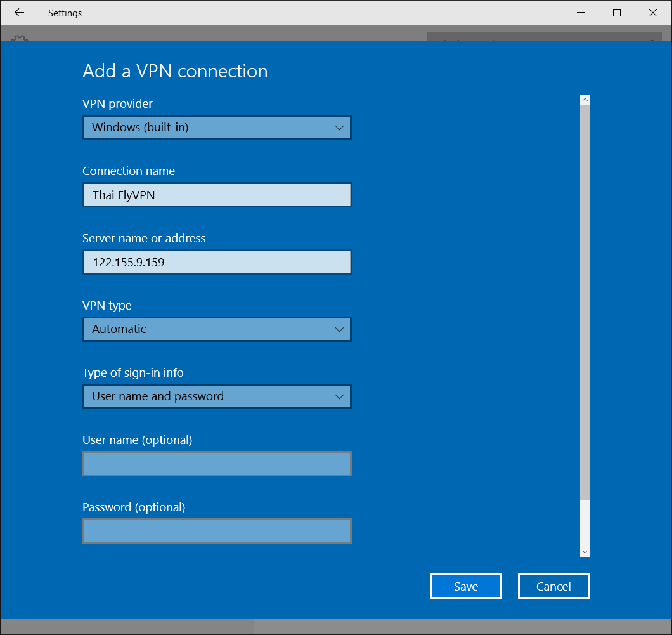Open the VPN provider dropdown
The image size is (672, 635).
[217, 128]
